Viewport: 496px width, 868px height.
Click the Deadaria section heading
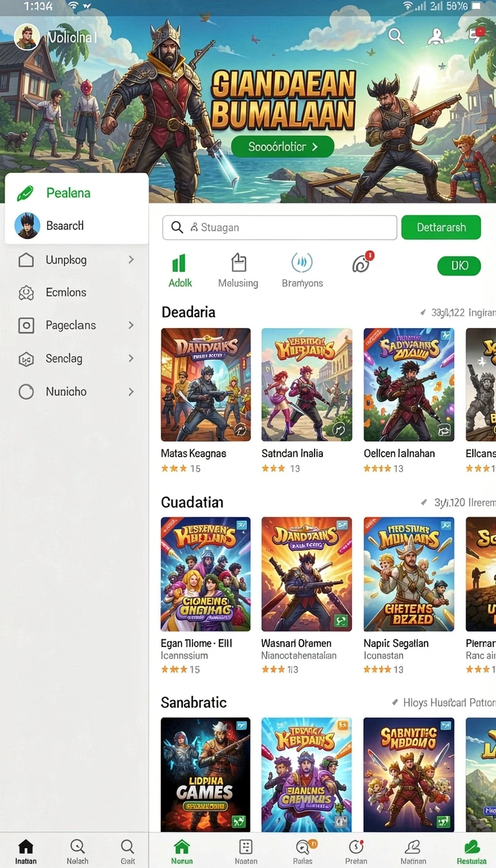[189, 313]
